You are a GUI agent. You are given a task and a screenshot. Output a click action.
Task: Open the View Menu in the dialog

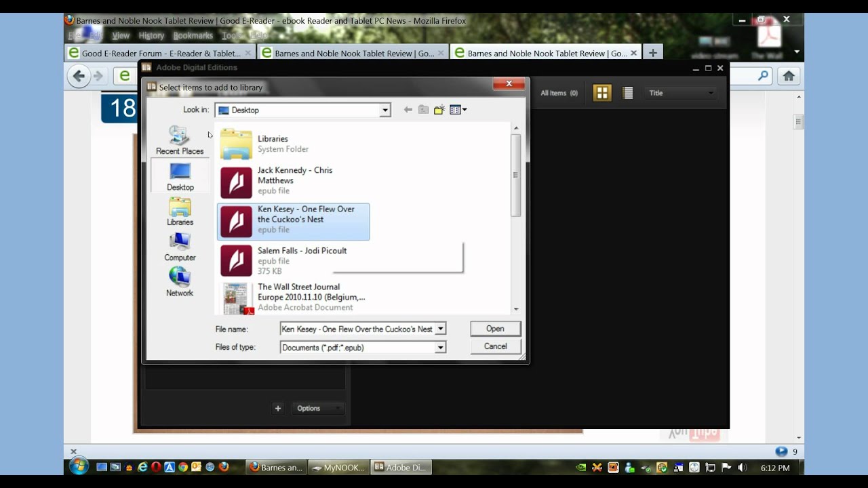tap(458, 110)
